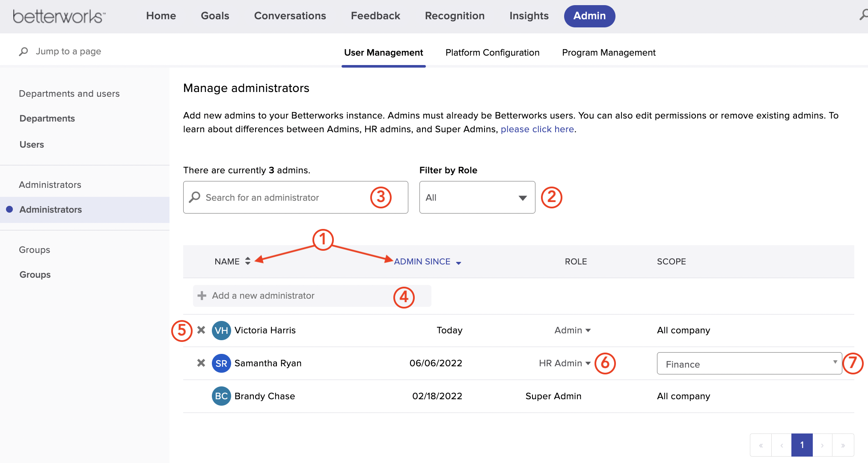Image resolution: width=868 pixels, height=463 pixels.
Task: Open the Filter by Role dropdown
Action: point(477,197)
